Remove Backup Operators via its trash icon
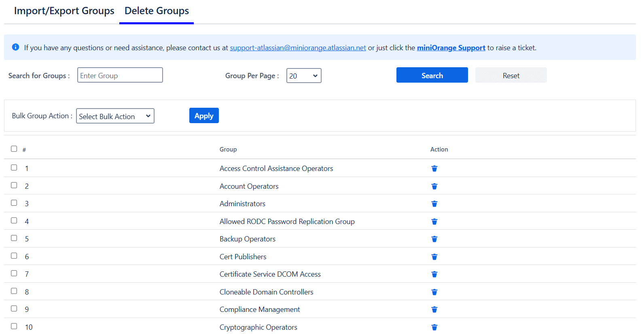The height and width of the screenshot is (335, 644). point(434,239)
